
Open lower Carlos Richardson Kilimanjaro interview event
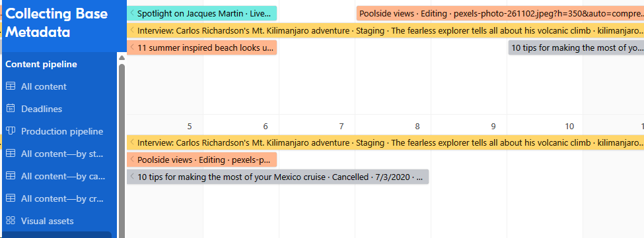click(x=385, y=142)
